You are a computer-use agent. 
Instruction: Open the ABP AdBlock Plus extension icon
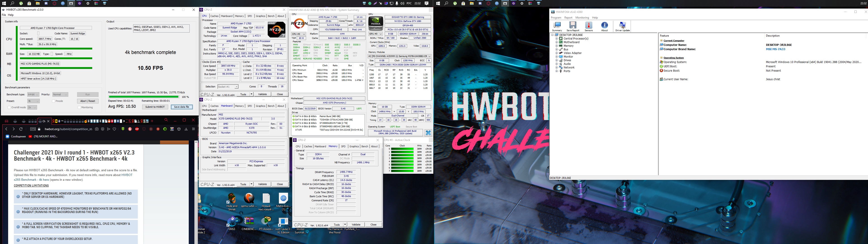pyautogui.click(x=137, y=129)
